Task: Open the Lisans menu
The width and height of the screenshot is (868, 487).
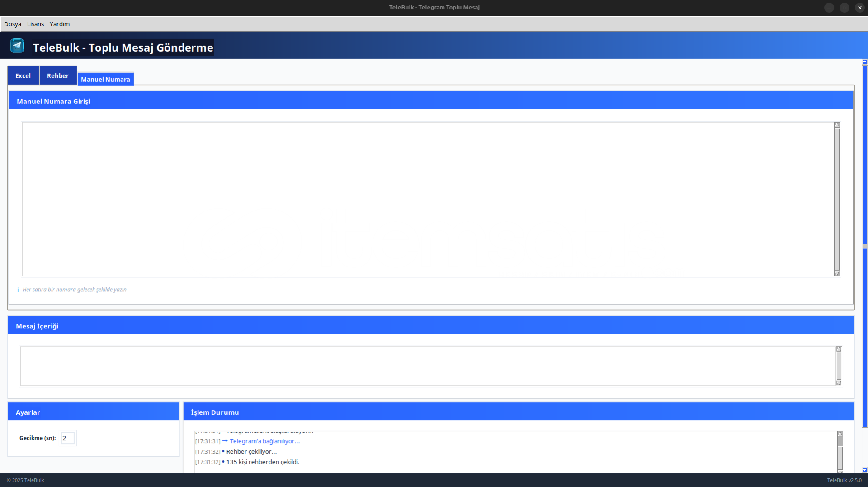Action: [x=35, y=24]
